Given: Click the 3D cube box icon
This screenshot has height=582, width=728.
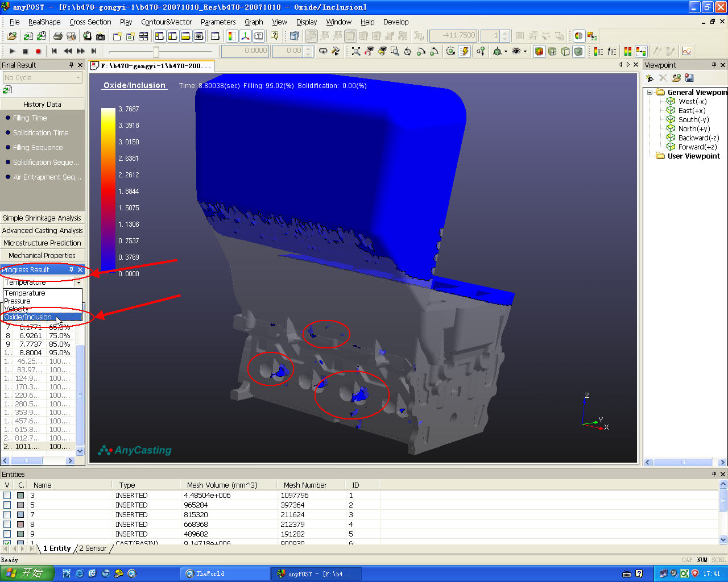Looking at the screenshot, I should tap(294, 36).
